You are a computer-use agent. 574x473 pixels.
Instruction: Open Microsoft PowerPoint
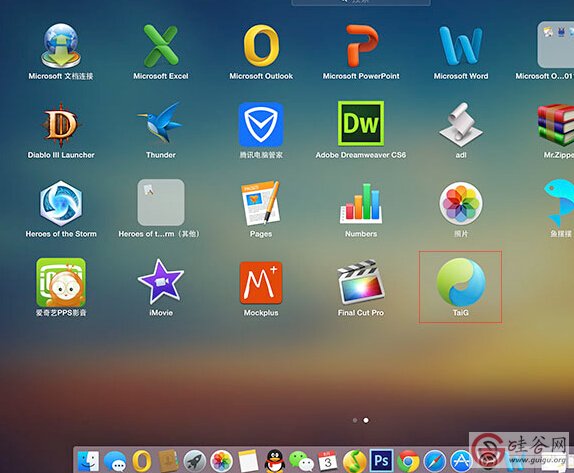pyautogui.click(x=361, y=46)
